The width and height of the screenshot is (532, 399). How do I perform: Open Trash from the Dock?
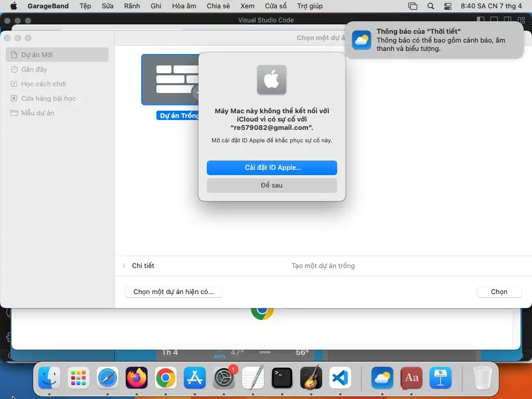pyautogui.click(x=482, y=378)
